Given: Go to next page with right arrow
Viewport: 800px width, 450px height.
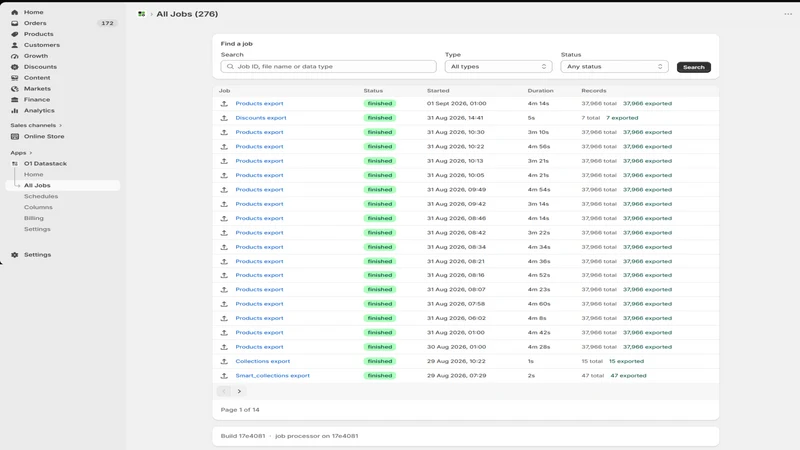Looking at the screenshot, I should tap(239, 391).
